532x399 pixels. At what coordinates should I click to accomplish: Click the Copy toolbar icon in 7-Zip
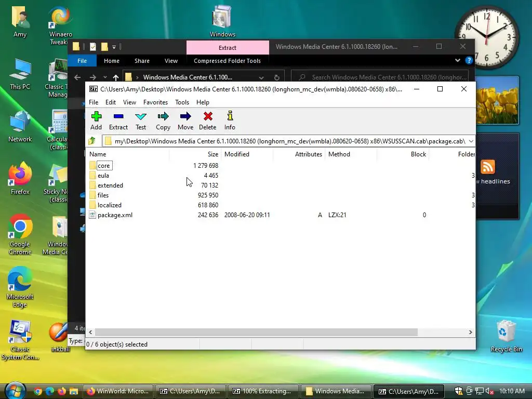[163, 121]
